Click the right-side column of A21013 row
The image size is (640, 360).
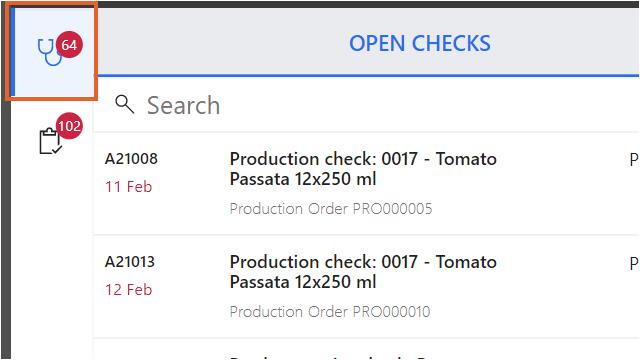tap(634, 263)
